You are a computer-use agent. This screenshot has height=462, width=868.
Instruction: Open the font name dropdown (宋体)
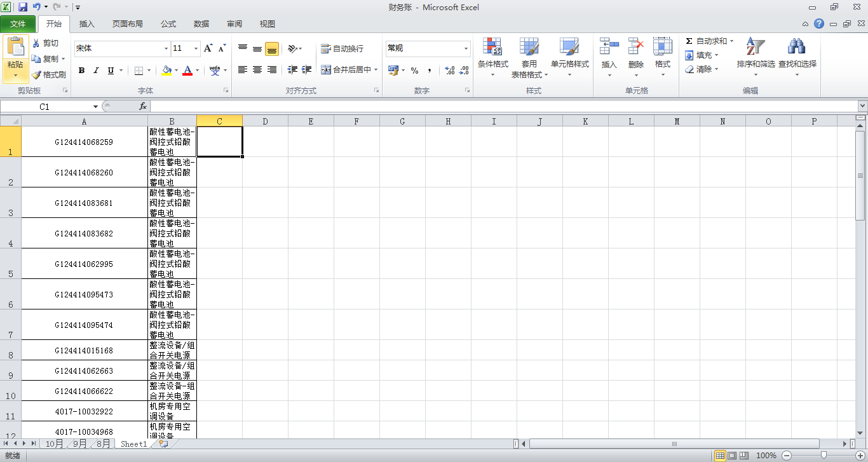[x=166, y=48]
